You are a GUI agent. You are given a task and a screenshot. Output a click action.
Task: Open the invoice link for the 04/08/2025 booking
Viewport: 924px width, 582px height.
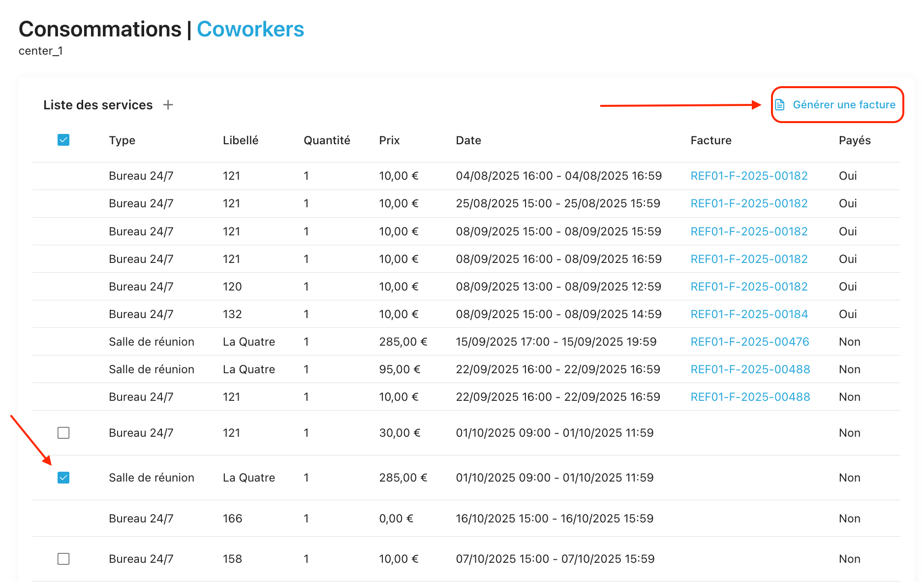click(749, 176)
